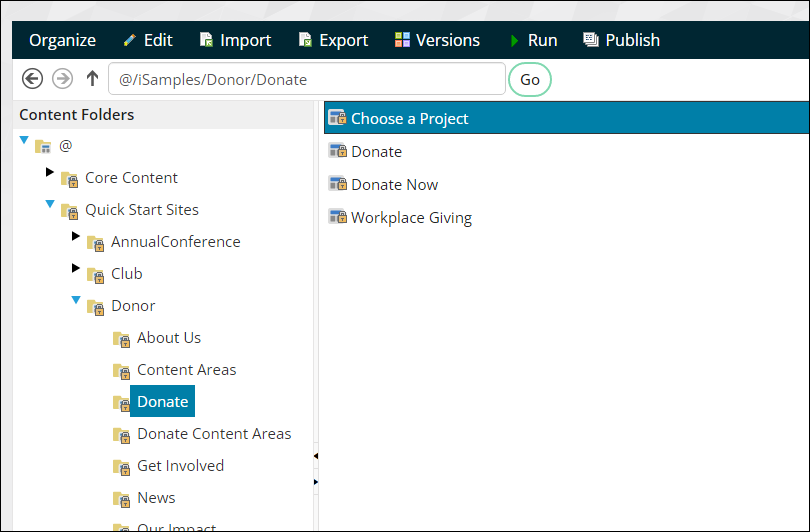Open the Organize menu

tap(63, 40)
